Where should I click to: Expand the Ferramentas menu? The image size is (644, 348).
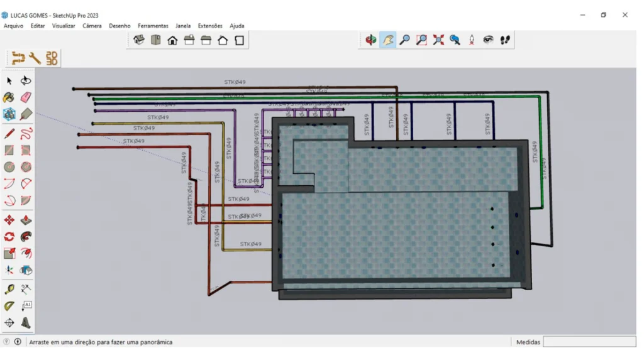[x=153, y=26]
